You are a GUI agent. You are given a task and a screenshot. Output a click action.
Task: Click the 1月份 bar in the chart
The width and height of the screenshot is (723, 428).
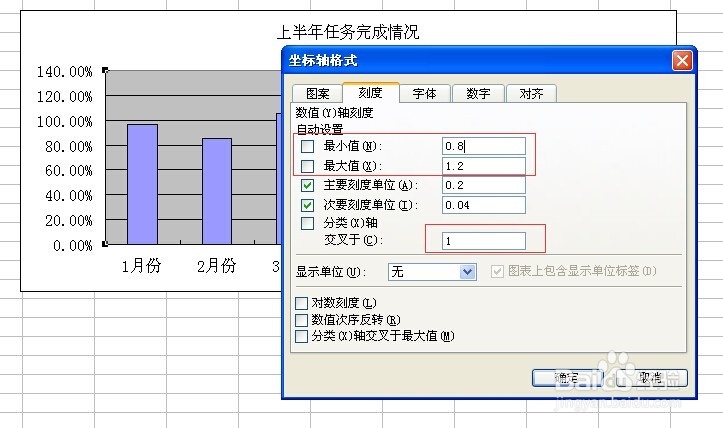(142, 184)
